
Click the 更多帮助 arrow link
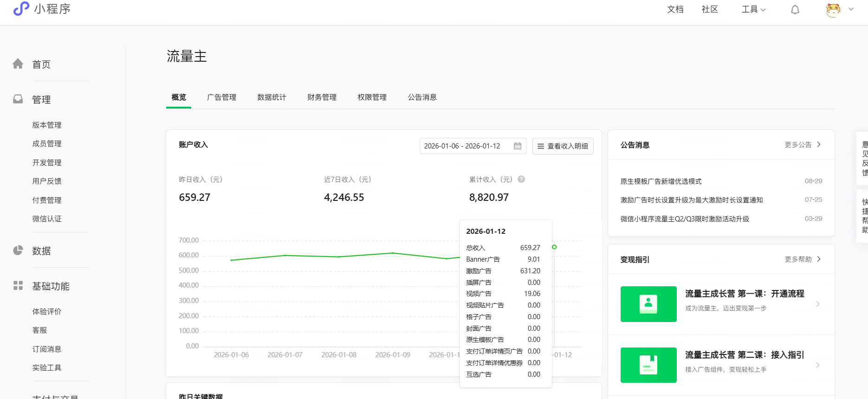click(x=803, y=259)
